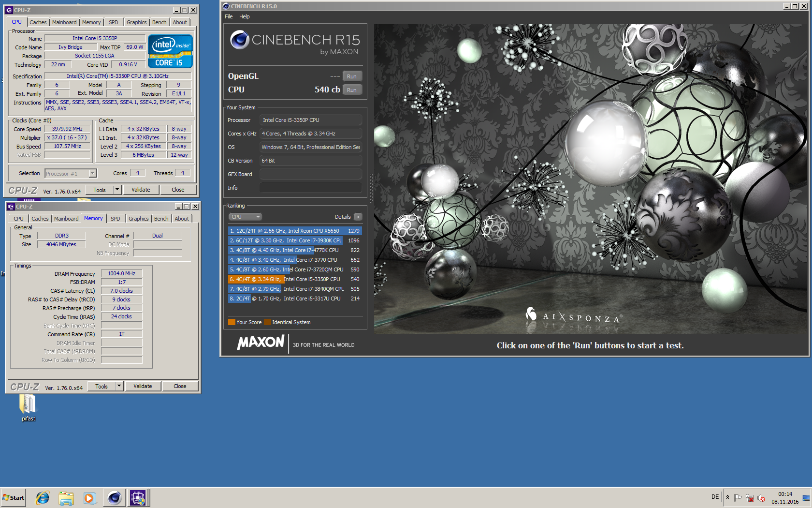Select ranking row Intel Core i7-3720QM
The height and width of the screenshot is (508, 812).
click(x=295, y=269)
